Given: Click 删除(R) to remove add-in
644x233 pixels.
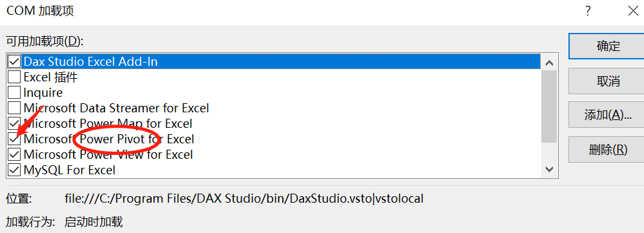Looking at the screenshot, I should click(608, 150).
